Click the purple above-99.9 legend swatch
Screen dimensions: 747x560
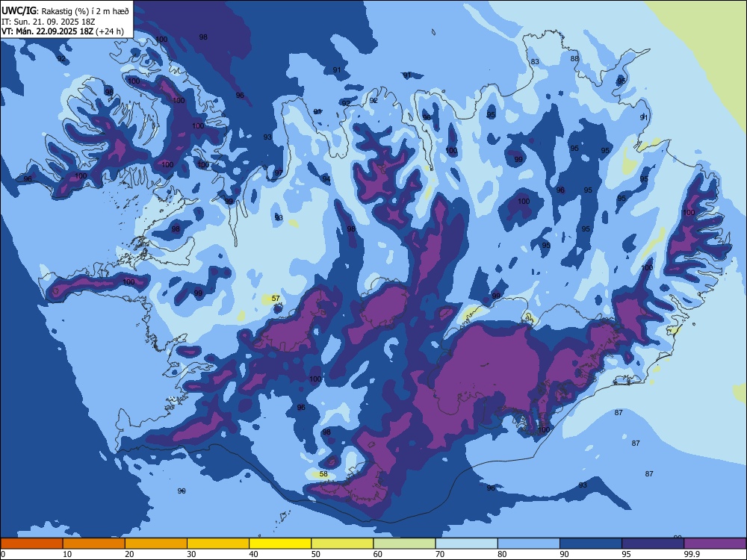(715, 544)
